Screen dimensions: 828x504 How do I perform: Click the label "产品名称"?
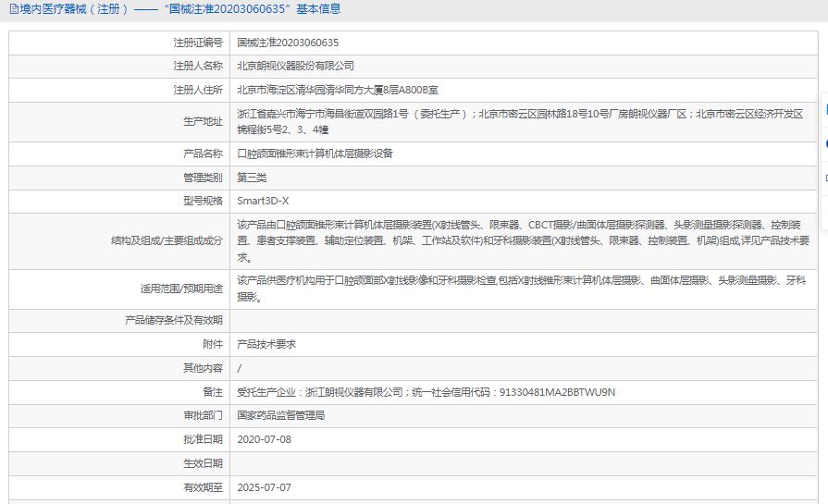point(203,154)
